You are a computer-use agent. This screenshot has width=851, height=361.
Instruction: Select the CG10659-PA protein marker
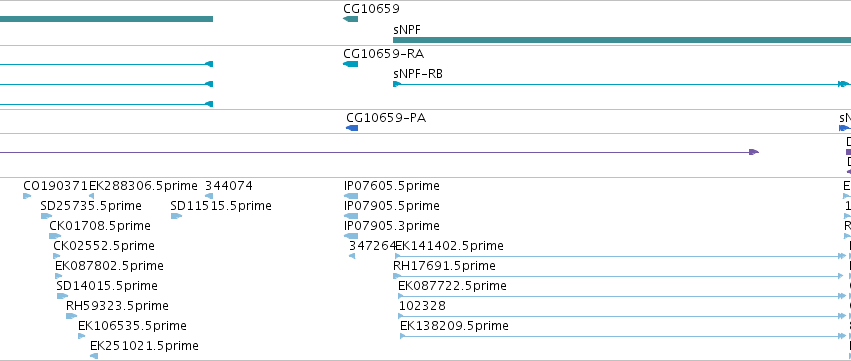352,128
